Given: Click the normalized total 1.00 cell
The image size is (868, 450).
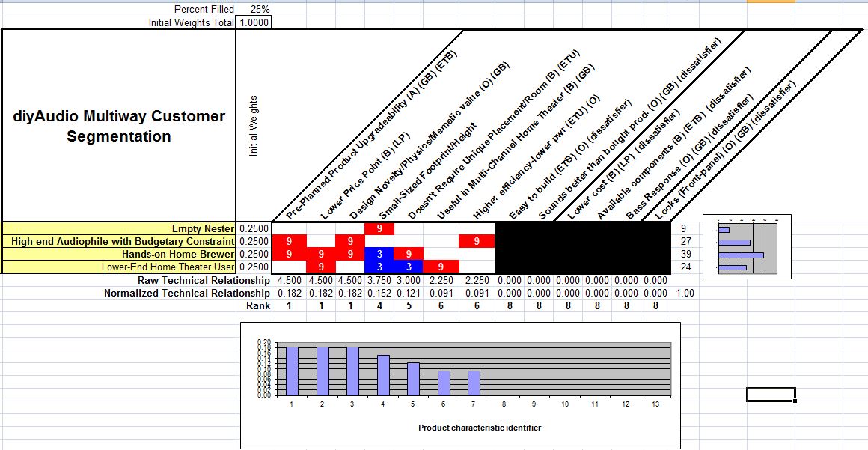Looking at the screenshot, I should coord(685,293).
